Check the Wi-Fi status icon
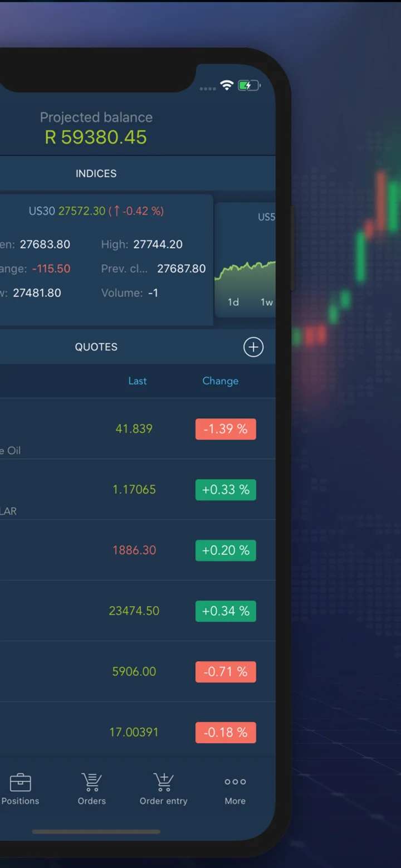Viewport: 401px width, 868px height. click(227, 85)
